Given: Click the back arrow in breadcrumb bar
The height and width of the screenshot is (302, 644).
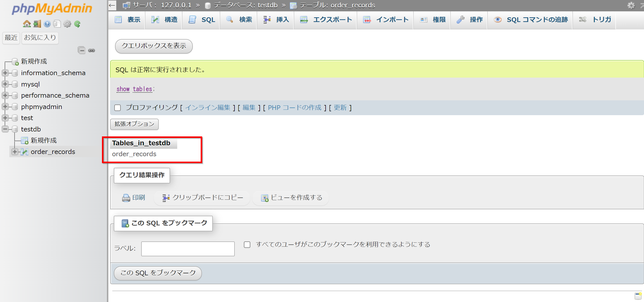Looking at the screenshot, I should (112, 5).
